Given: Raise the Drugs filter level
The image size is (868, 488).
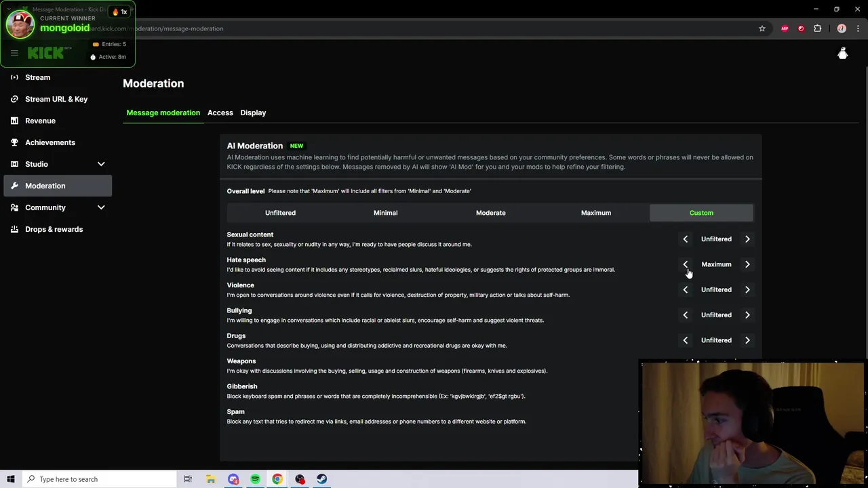Looking at the screenshot, I should click(747, 340).
